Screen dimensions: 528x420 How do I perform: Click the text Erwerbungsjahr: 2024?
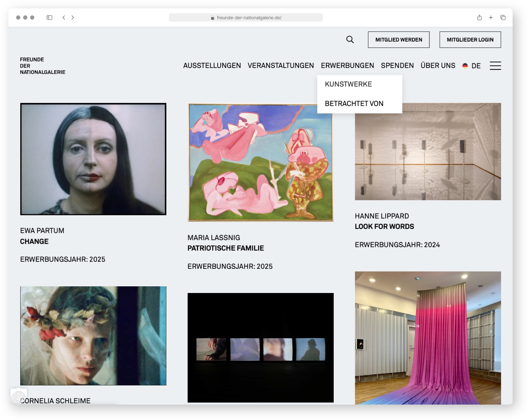[x=397, y=245]
